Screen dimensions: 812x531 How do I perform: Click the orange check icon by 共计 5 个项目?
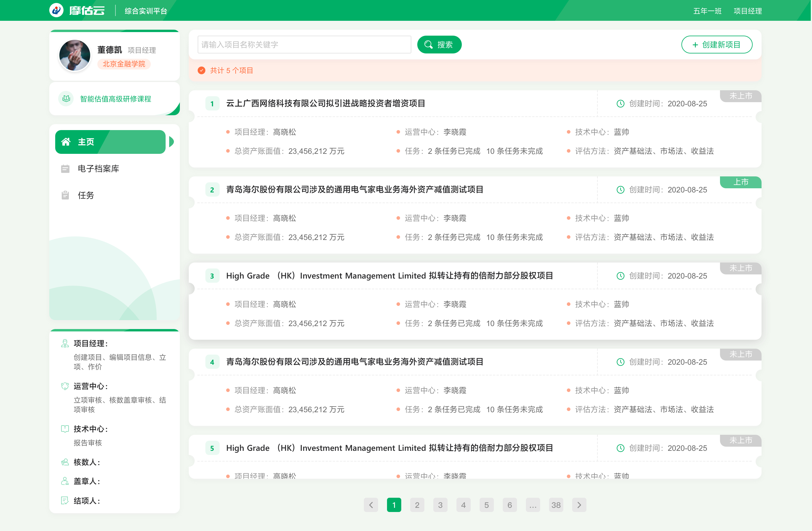pyautogui.click(x=201, y=71)
